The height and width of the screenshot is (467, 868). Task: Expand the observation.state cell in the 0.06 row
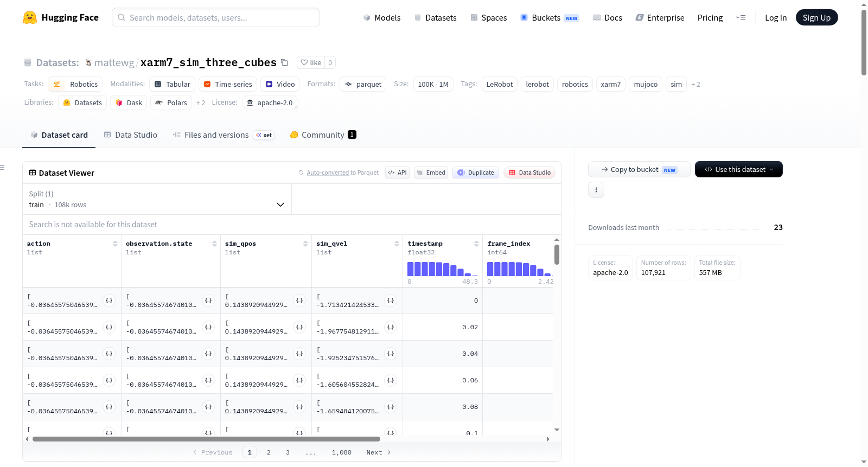click(x=208, y=380)
